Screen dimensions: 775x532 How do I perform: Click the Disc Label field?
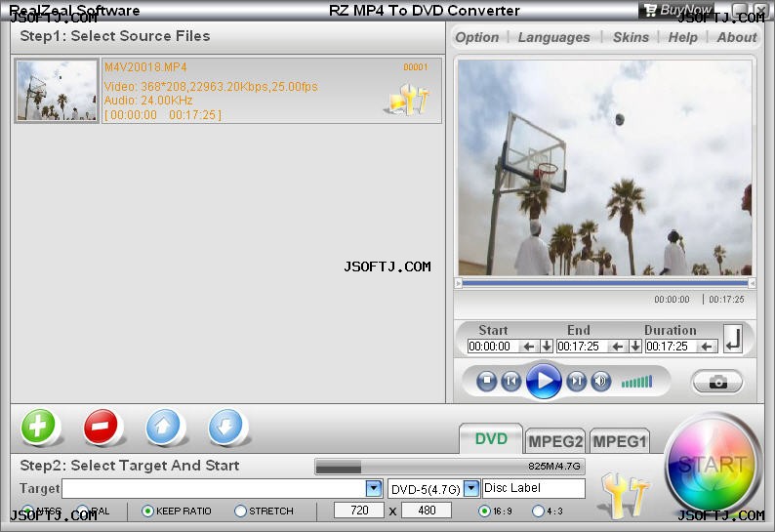(x=533, y=488)
